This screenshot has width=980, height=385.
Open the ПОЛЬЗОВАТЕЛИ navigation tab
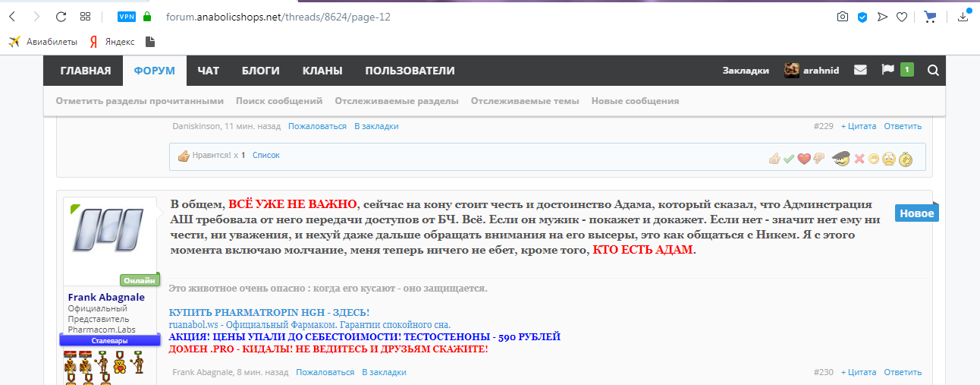pyautogui.click(x=410, y=71)
